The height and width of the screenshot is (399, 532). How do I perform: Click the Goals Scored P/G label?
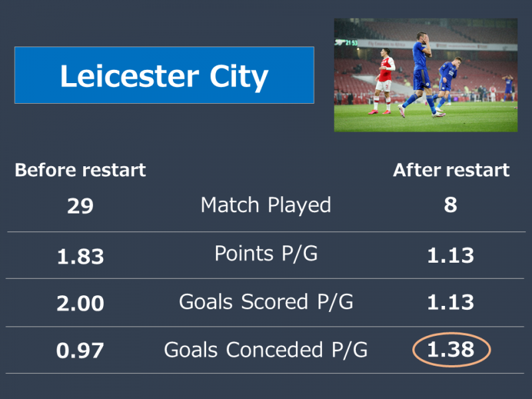pos(266,302)
